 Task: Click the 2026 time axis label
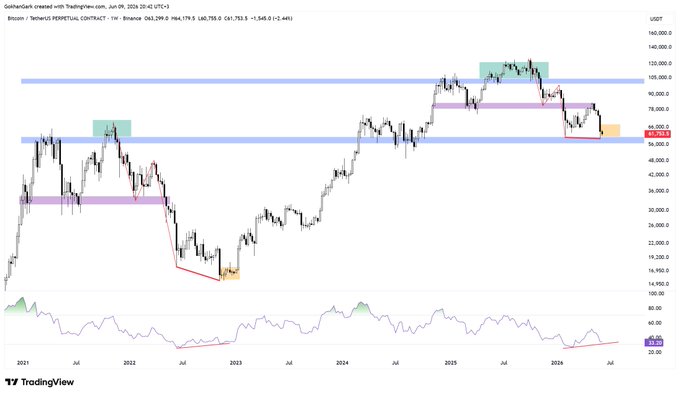point(557,362)
